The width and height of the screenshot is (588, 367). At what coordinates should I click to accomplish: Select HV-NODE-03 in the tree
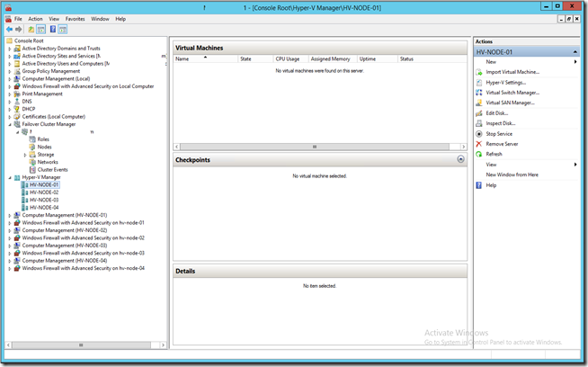tap(44, 200)
